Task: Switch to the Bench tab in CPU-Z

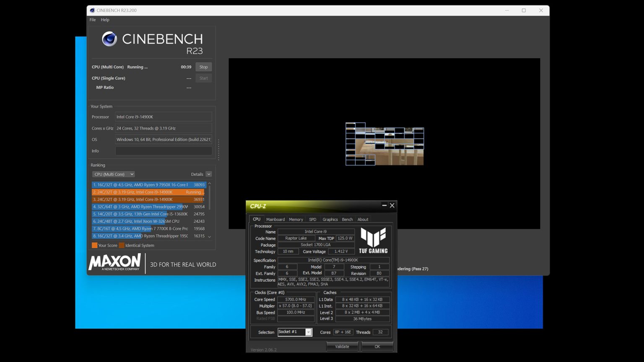Action: point(347,220)
